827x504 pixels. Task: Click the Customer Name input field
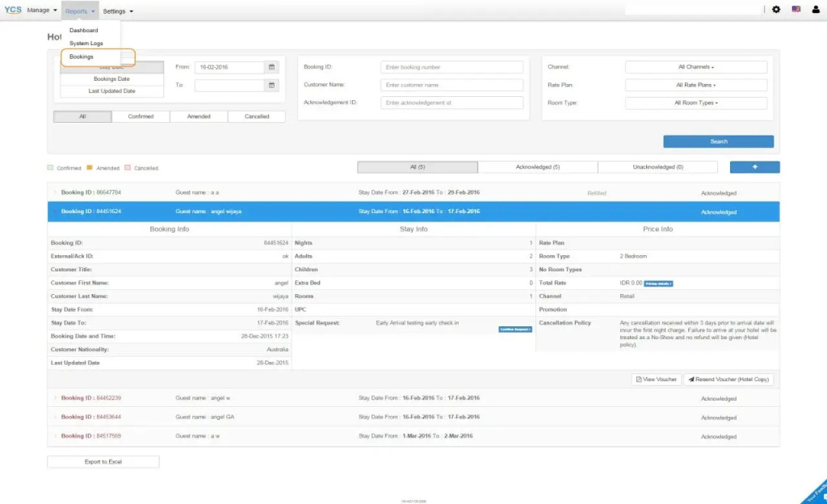451,85
